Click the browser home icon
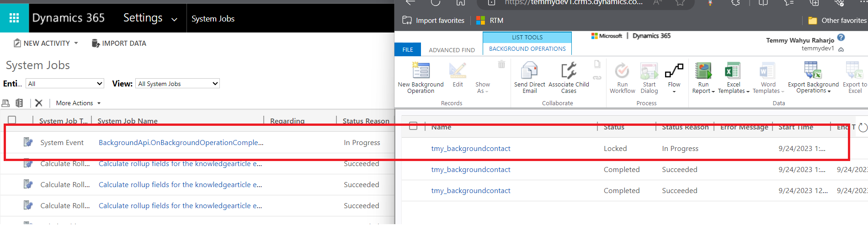The image size is (868, 226). point(460,2)
